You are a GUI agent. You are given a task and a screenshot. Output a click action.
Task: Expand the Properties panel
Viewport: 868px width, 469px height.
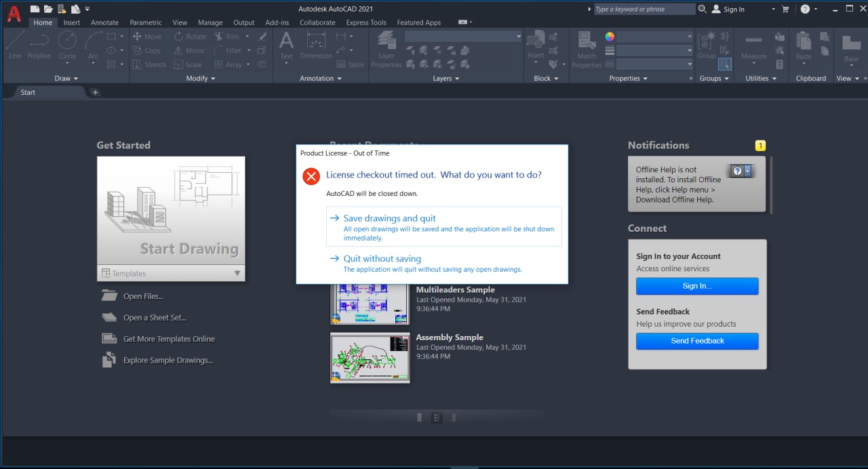point(628,79)
